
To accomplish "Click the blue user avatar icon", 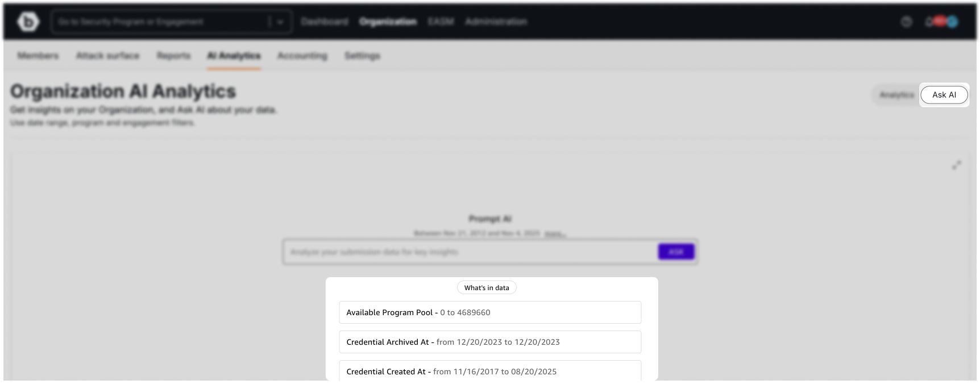I will coord(952,22).
